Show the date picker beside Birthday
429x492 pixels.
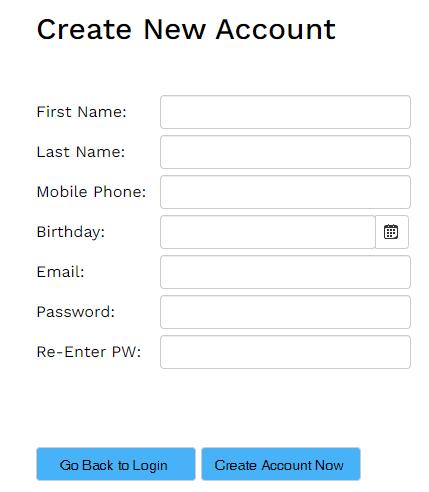point(391,232)
